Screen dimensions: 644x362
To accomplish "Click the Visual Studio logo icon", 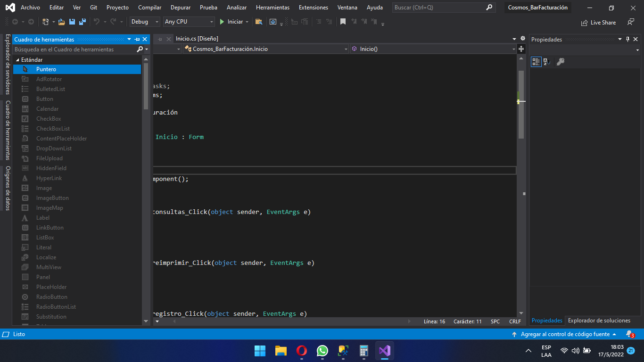I will [x=10, y=8].
